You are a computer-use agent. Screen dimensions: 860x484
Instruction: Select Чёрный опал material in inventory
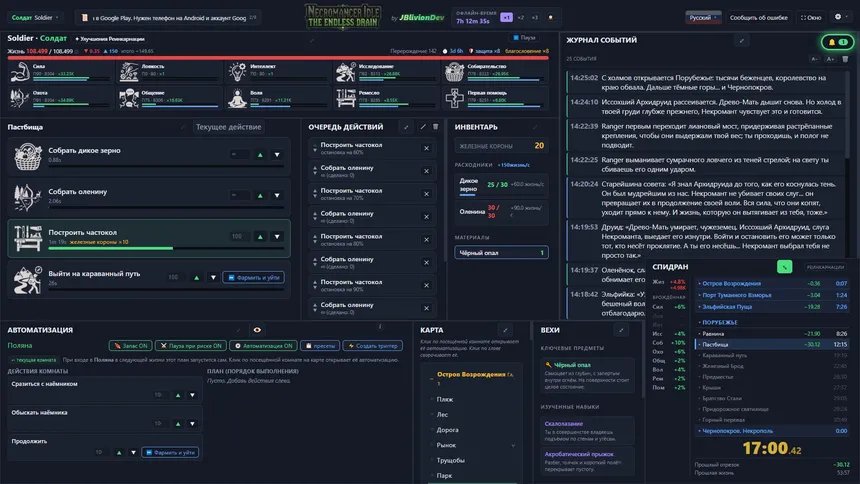pos(501,253)
